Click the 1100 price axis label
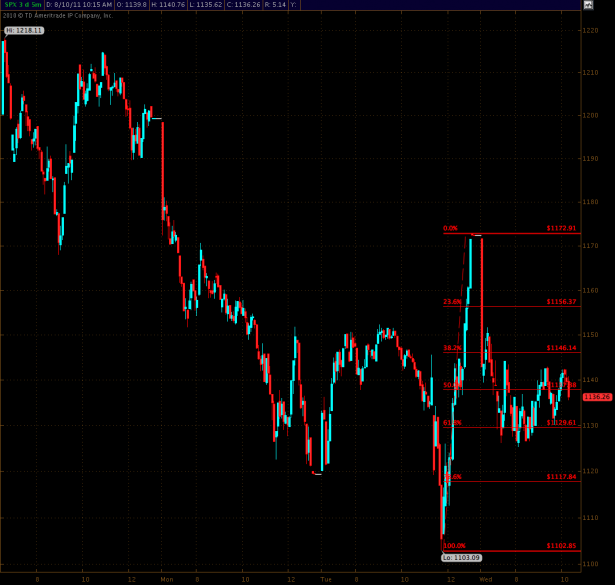The width and height of the screenshot is (615, 585). click(590, 564)
